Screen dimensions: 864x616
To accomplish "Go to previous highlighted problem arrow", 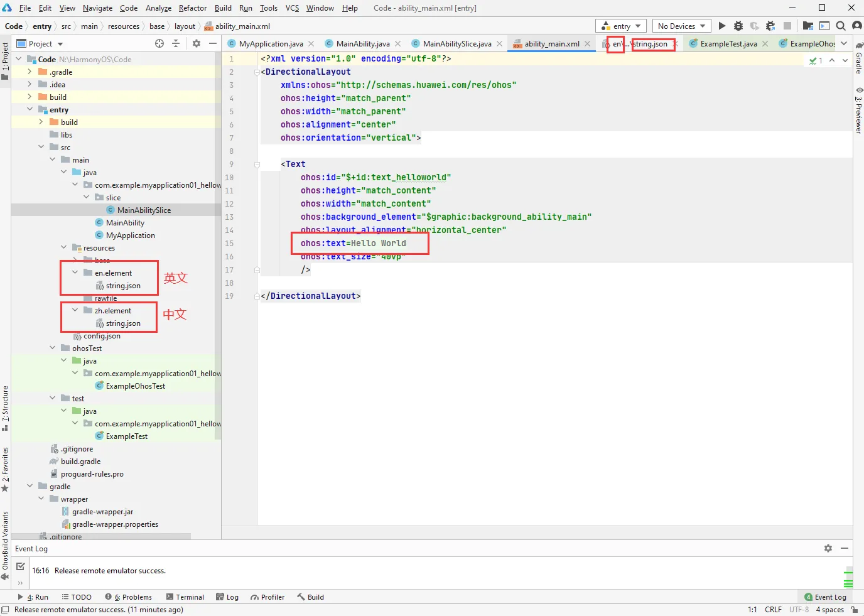I will [x=832, y=60].
